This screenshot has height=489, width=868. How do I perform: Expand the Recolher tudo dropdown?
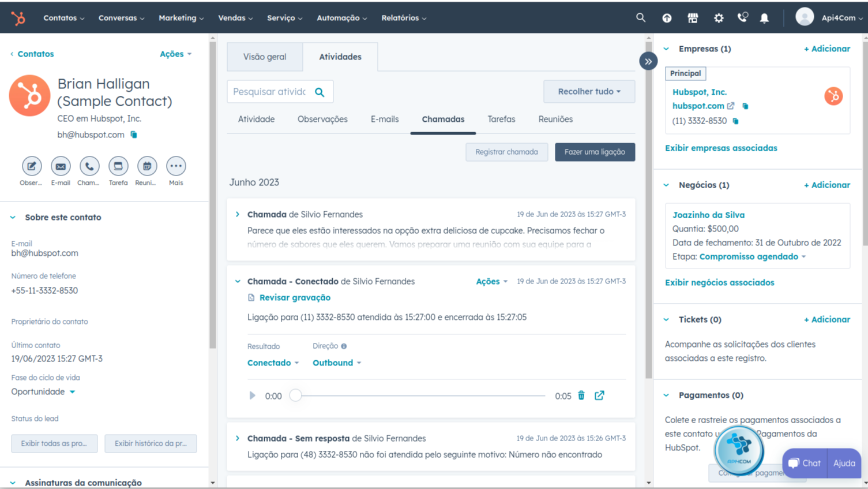589,91
